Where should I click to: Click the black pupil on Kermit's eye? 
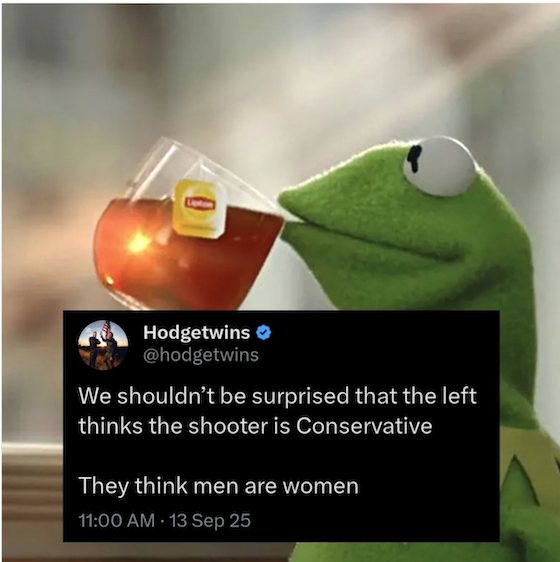pos(415,158)
